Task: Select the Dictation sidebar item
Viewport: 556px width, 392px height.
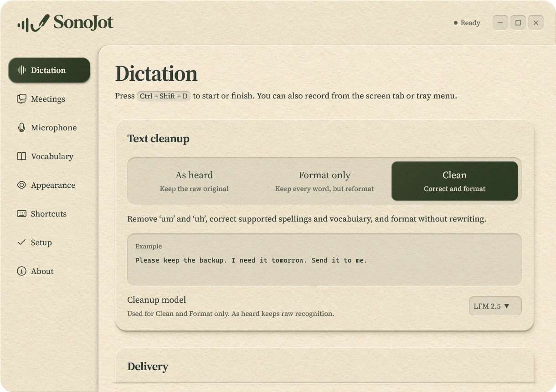Action: (49, 70)
